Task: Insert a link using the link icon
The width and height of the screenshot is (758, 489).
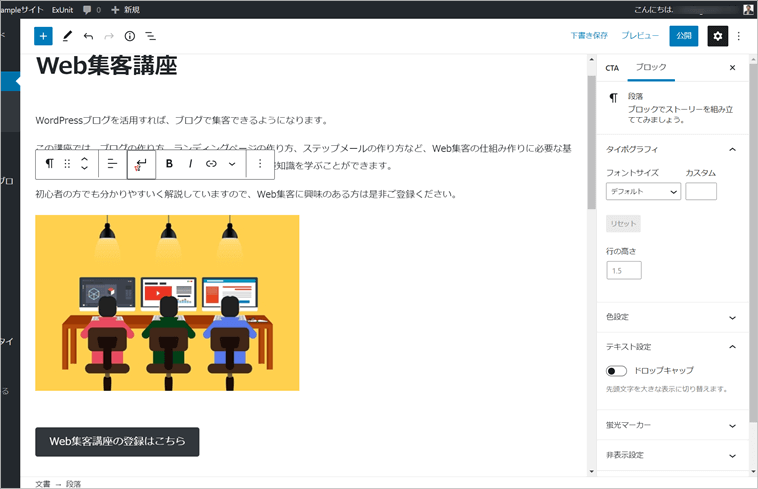Action: click(211, 163)
